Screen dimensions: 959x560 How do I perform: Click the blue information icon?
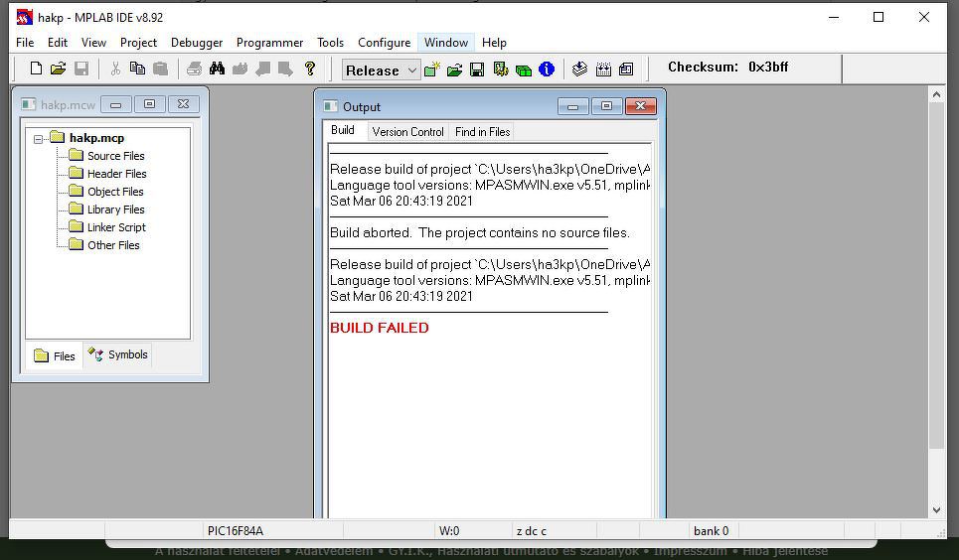[x=547, y=70]
